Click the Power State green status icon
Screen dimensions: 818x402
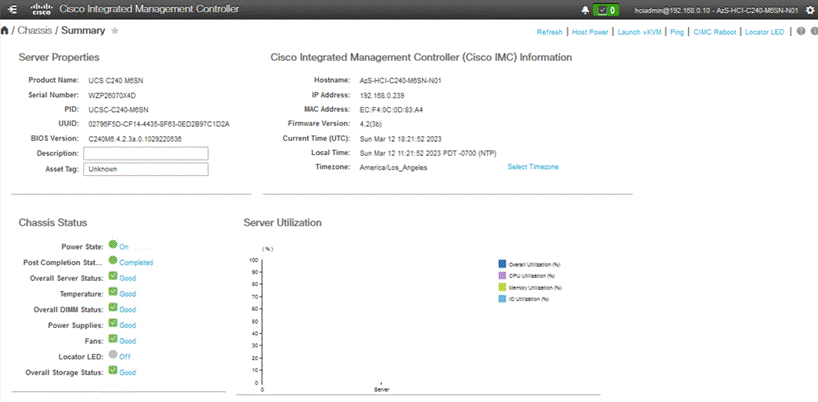pyautogui.click(x=113, y=245)
